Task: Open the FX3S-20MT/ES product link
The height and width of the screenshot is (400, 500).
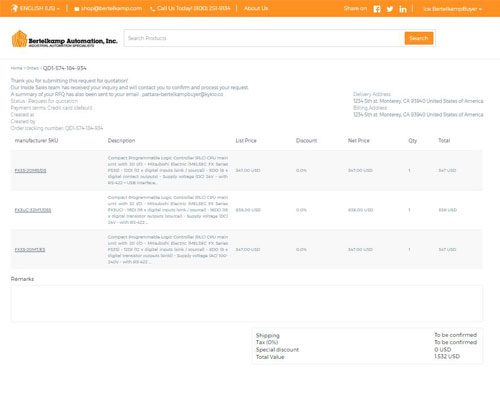Action: click(x=30, y=250)
